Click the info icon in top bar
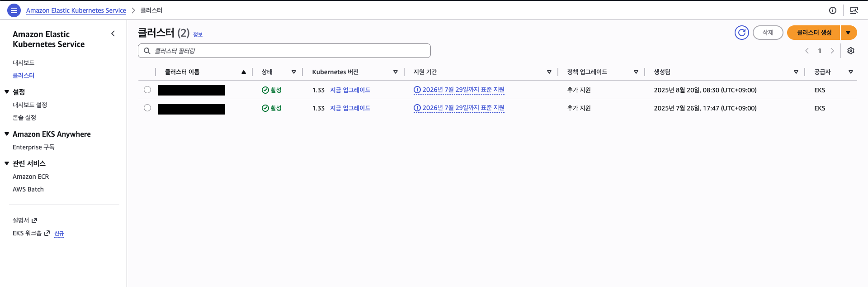 [x=832, y=10]
